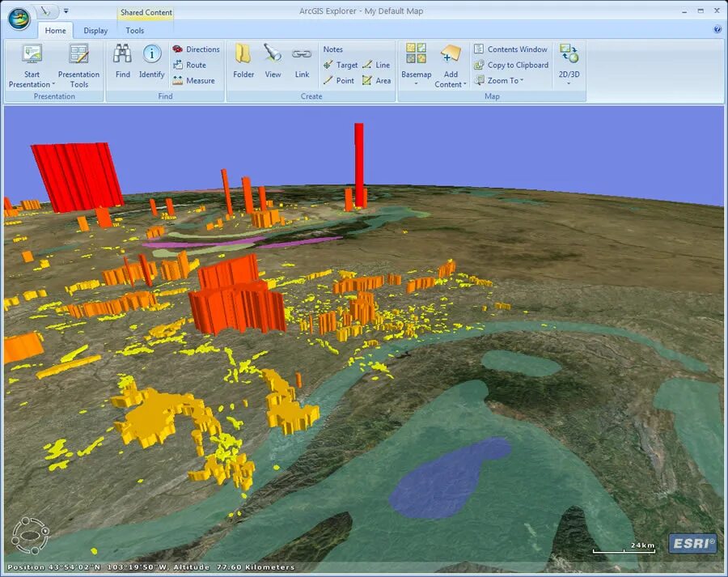Image resolution: width=728 pixels, height=577 pixels.
Task: Select the Measure tool
Action: tap(193, 80)
